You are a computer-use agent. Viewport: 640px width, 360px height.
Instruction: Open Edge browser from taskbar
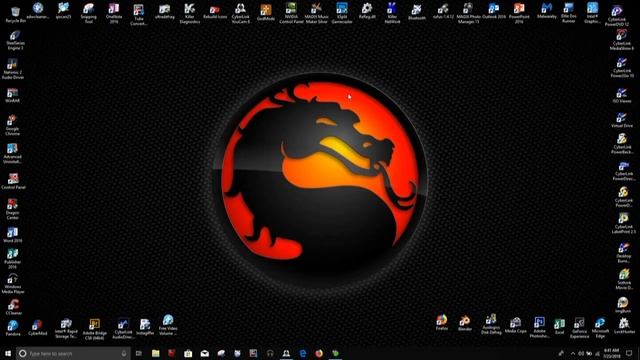click(x=302, y=353)
